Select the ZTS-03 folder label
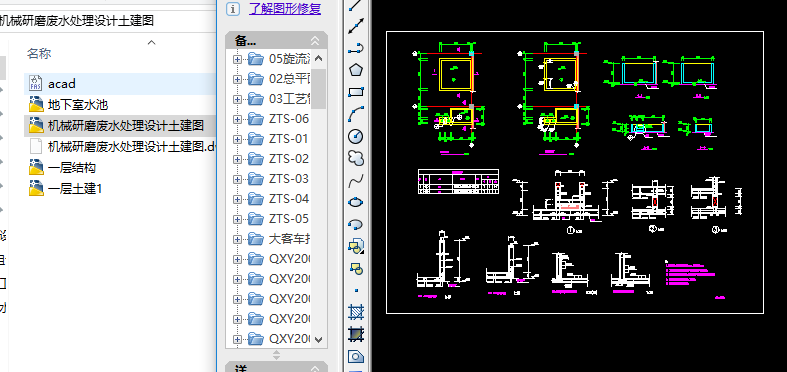This screenshot has height=372, width=787. click(289, 179)
